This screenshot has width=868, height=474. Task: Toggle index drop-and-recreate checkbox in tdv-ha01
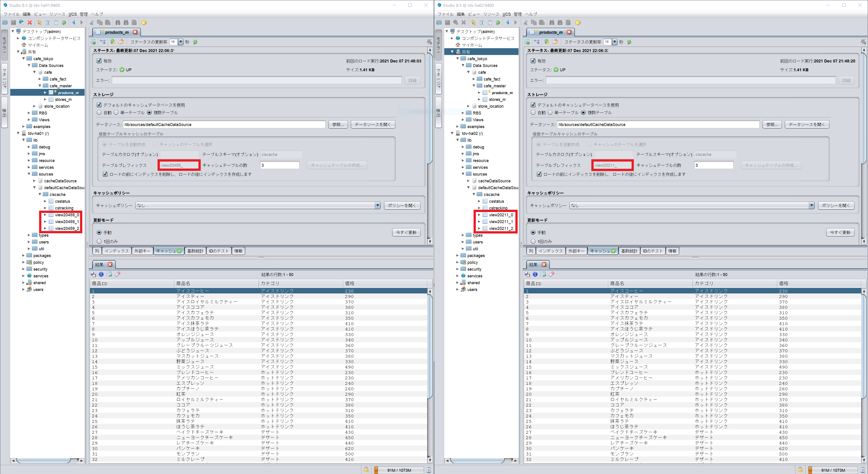click(x=105, y=174)
